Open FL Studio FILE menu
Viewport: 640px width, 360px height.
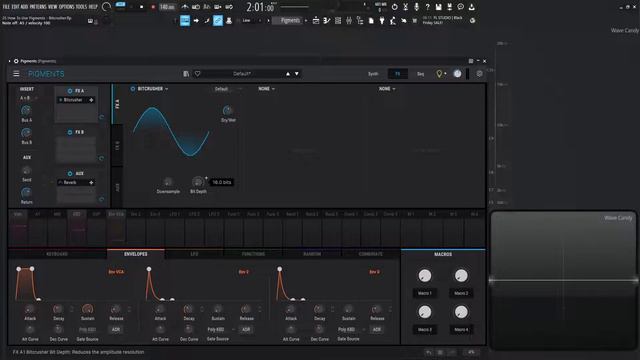tap(6, 7)
